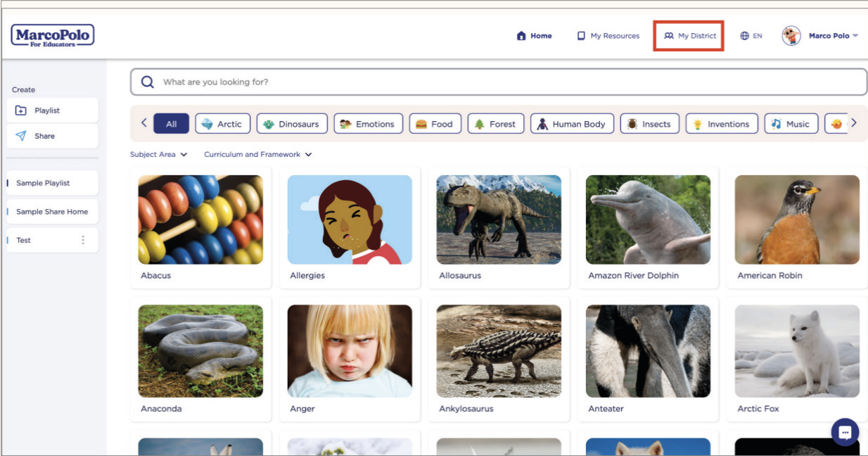Expand the Curriculum and Framework dropdown
This screenshot has width=868, height=456.
258,154
